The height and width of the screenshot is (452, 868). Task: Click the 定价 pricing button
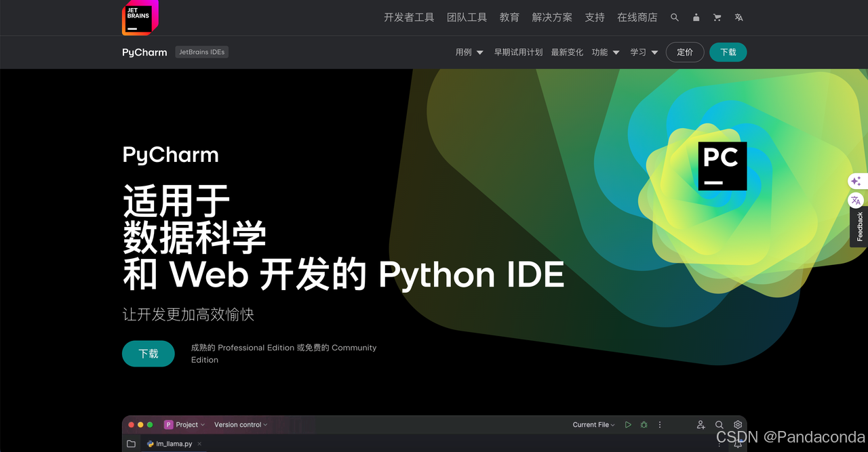pyautogui.click(x=685, y=52)
